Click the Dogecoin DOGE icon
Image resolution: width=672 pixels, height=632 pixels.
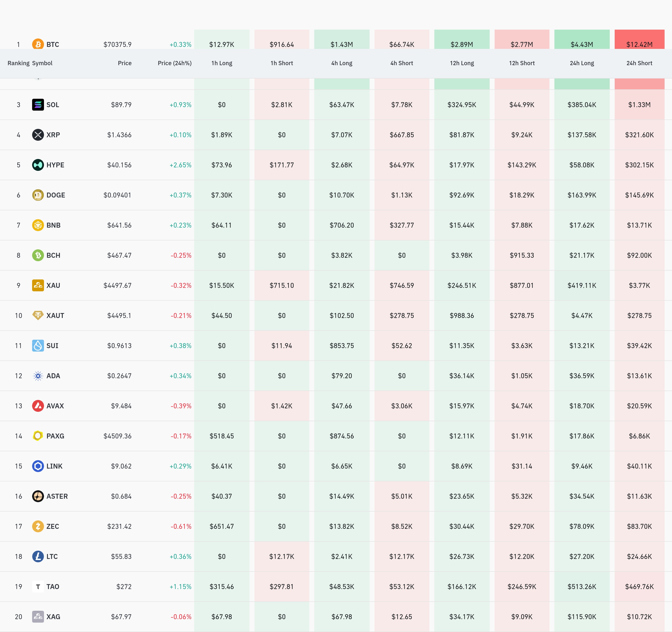coord(38,195)
